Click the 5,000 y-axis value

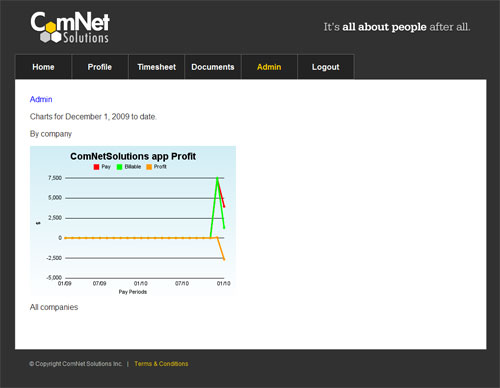pyautogui.click(x=55, y=198)
